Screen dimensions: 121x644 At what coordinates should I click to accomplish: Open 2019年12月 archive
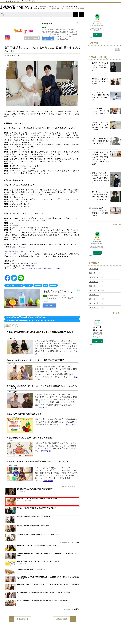pyautogui.click(x=94, y=290)
